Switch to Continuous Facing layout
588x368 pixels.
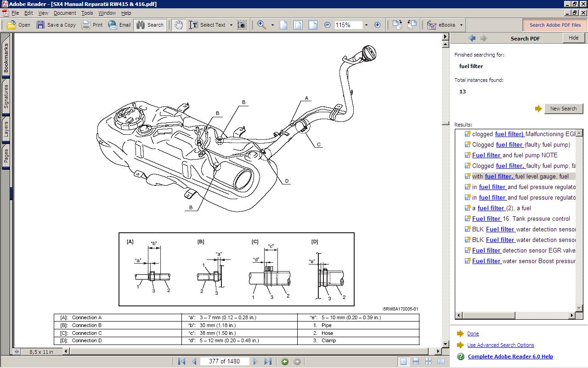pos(428,362)
